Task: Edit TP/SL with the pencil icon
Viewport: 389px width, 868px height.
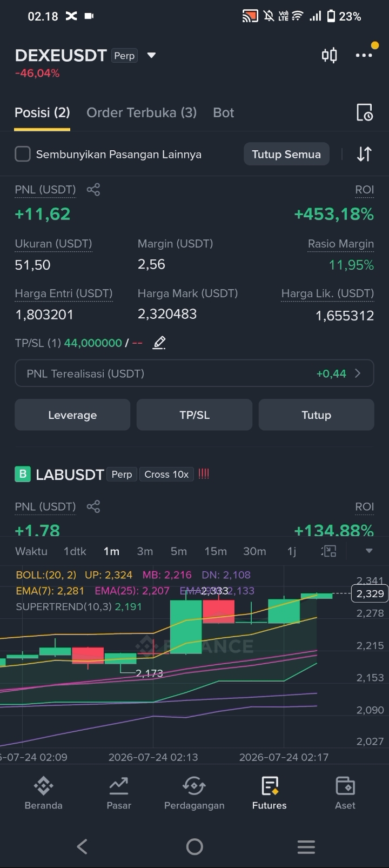Action: tap(159, 343)
